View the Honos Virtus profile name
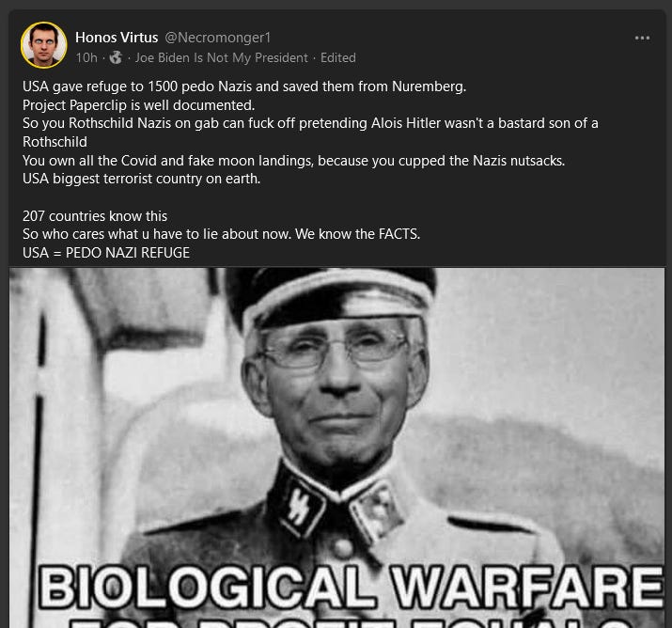Image resolution: width=672 pixels, height=628 pixels. (x=117, y=38)
